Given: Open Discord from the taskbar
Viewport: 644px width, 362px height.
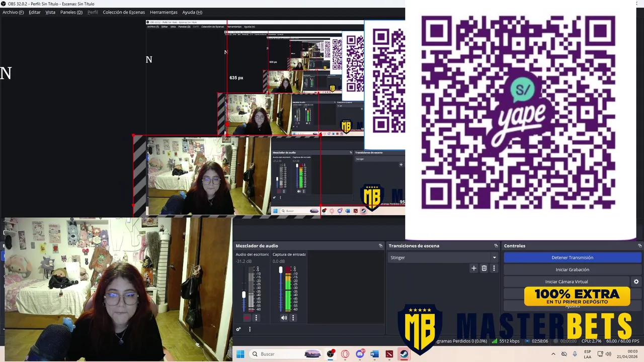Looking at the screenshot, I should point(360,354).
